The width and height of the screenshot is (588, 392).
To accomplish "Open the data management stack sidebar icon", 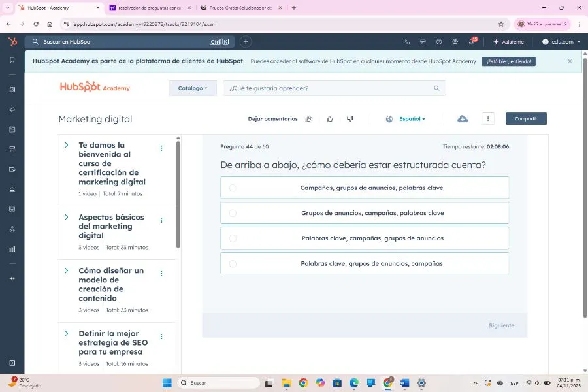I will point(12,209).
